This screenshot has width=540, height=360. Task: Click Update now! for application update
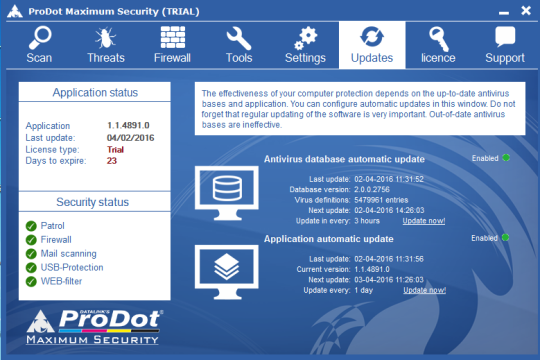pyautogui.click(x=425, y=290)
